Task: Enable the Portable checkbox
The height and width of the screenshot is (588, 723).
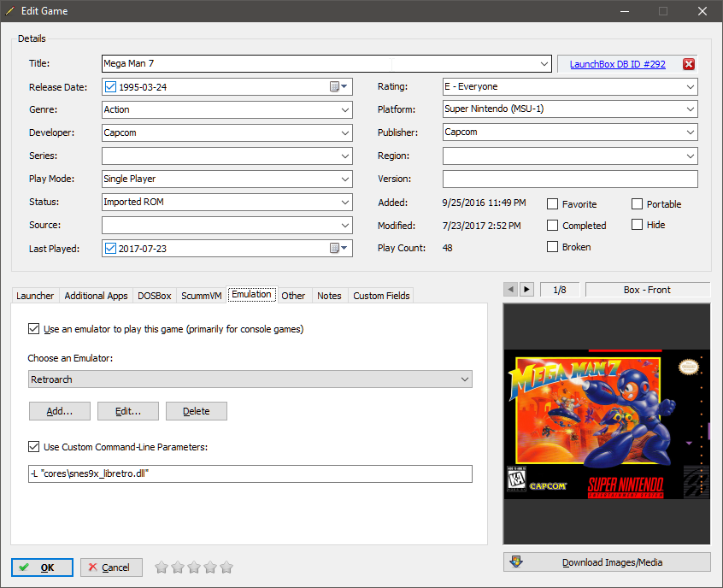Action: 637,204
